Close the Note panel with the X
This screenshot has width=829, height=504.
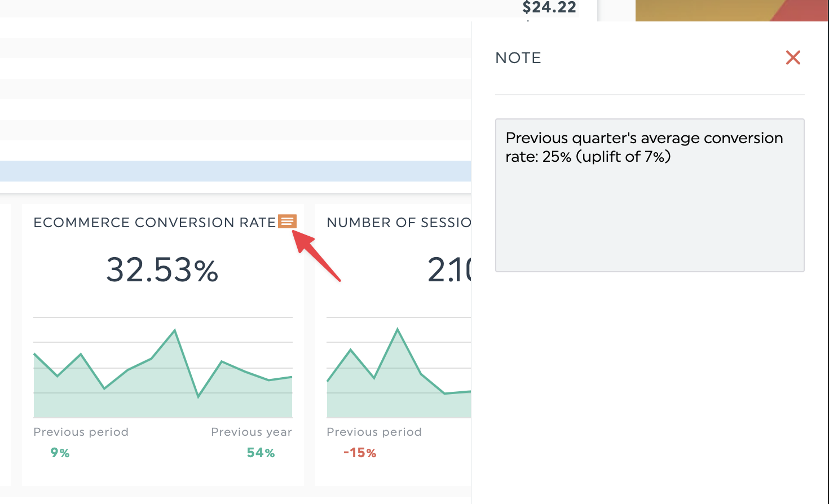pos(793,58)
